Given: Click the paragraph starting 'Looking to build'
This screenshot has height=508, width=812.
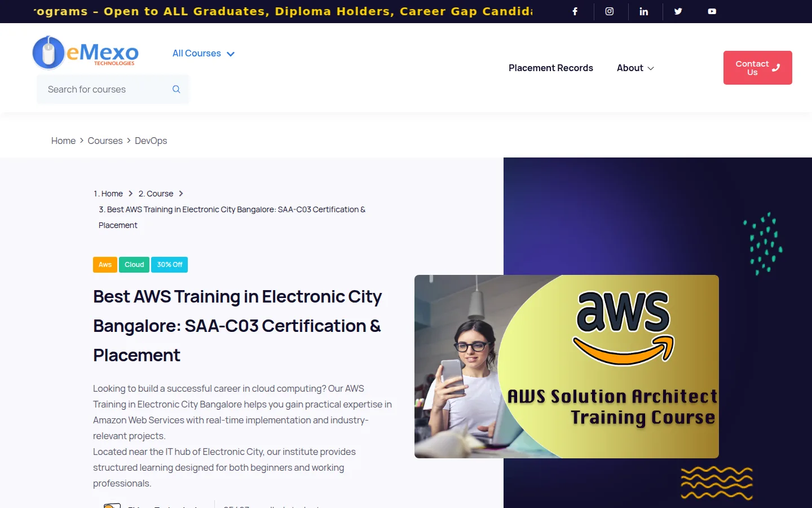Looking at the screenshot, I should point(242,412).
